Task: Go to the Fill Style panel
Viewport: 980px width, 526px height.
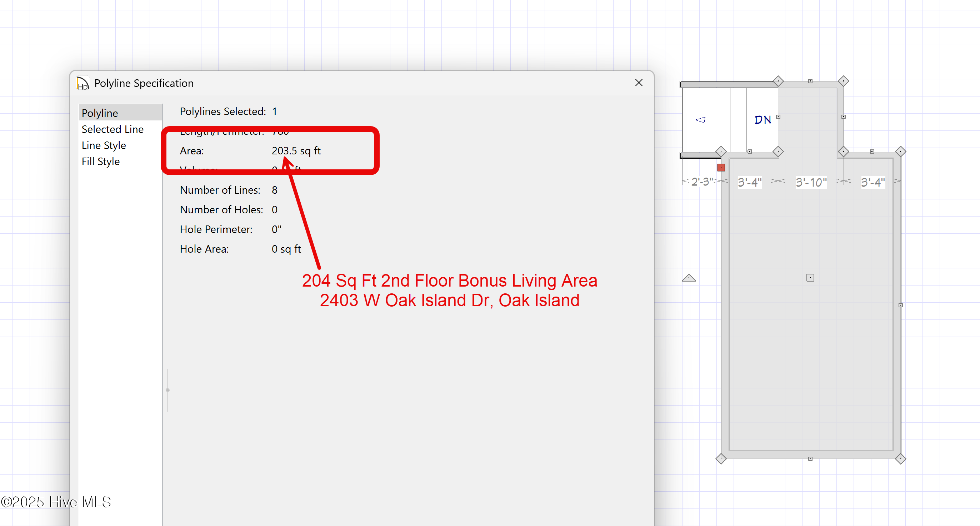Action: click(x=100, y=162)
